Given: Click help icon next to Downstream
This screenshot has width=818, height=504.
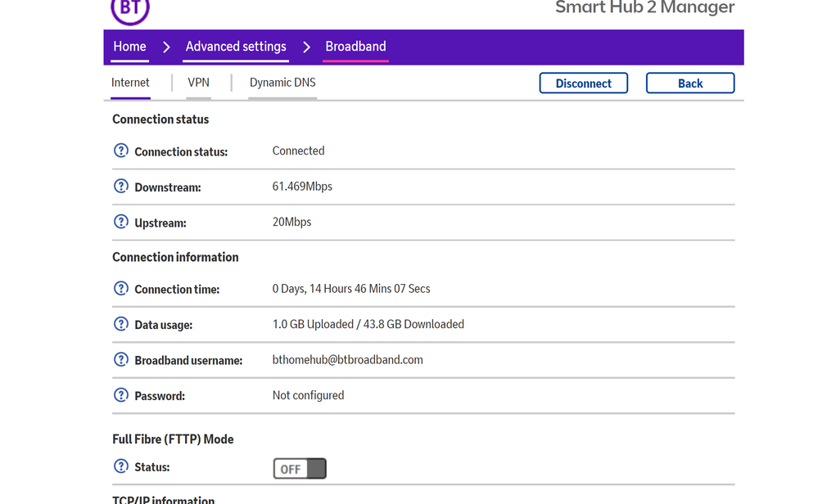Looking at the screenshot, I should pyautogui.click(x=121, y=187).
